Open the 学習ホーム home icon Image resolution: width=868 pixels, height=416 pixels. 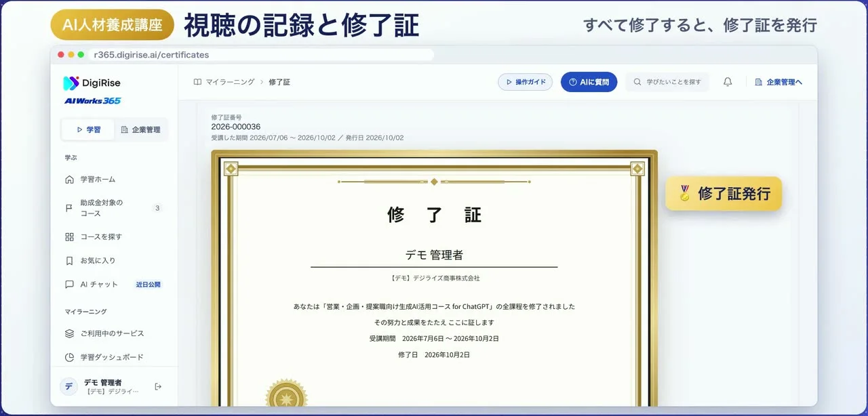(69, 180)
